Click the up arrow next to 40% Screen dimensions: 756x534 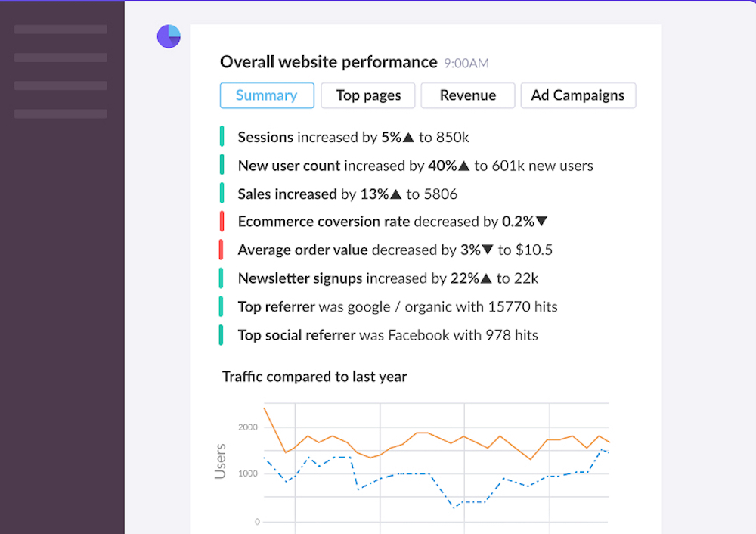[x=464, y=166]
